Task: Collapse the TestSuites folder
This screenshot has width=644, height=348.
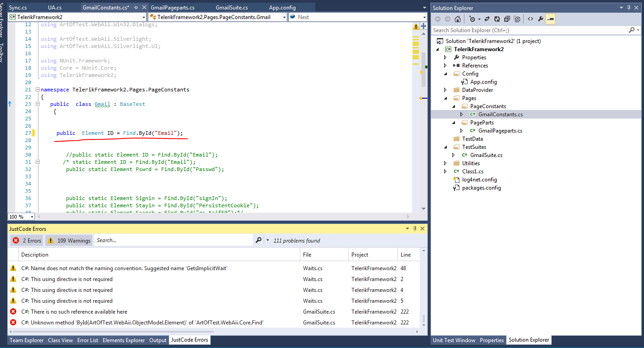Action: [445, 147]
